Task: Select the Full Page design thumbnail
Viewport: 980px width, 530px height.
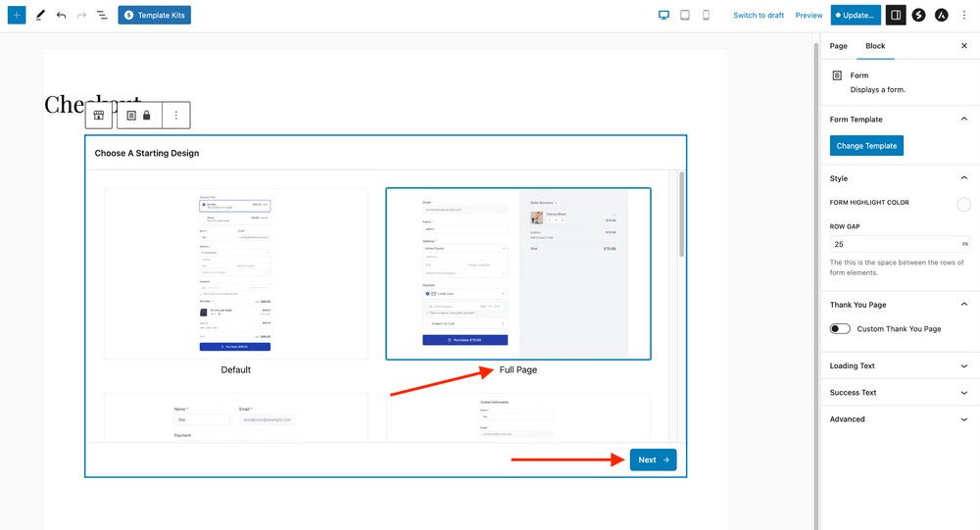Action: coord(518,273)
